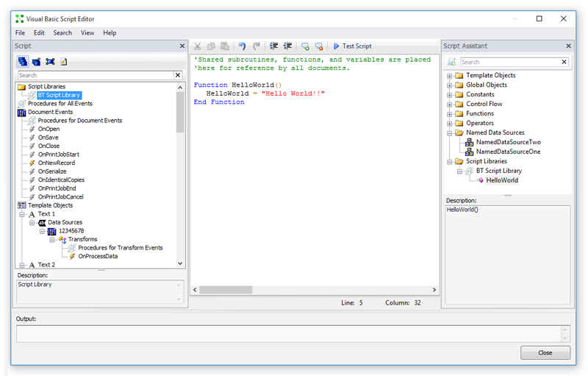Select HelloWorld in Script Libraries tree
The width and height of the screenshot is (588, 376).
click(501, 180)
